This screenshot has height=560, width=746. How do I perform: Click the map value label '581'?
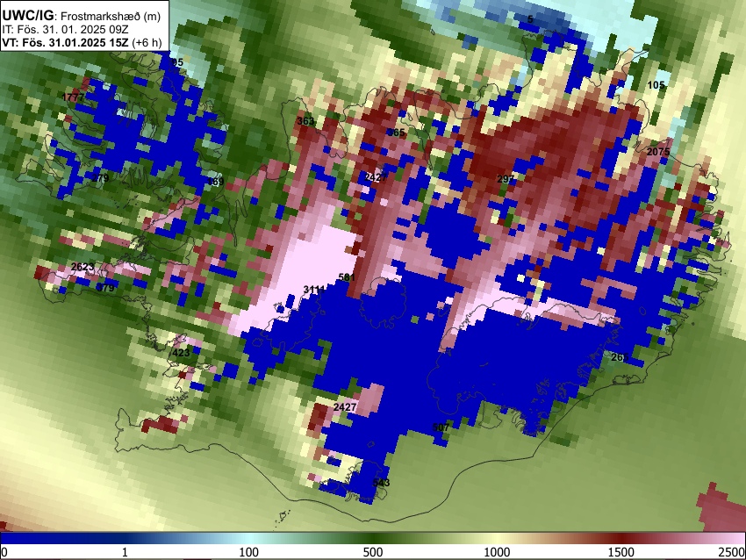(x=347, y=277)
